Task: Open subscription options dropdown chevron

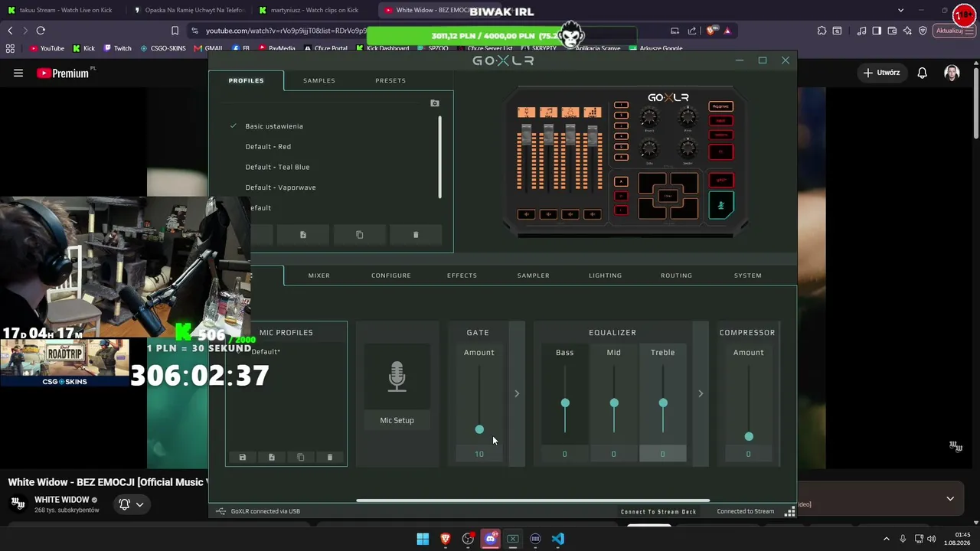Action: coord(139,504)
